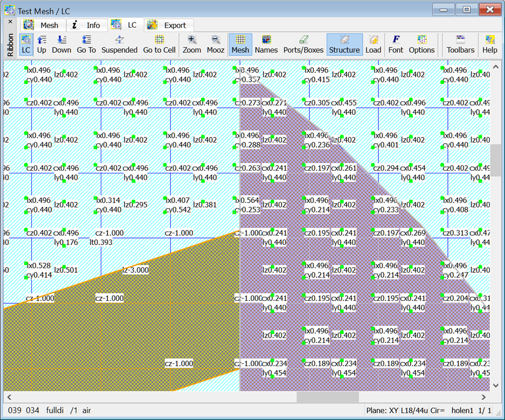Click the vertical Ribbon label

click(x=10, y=45)
